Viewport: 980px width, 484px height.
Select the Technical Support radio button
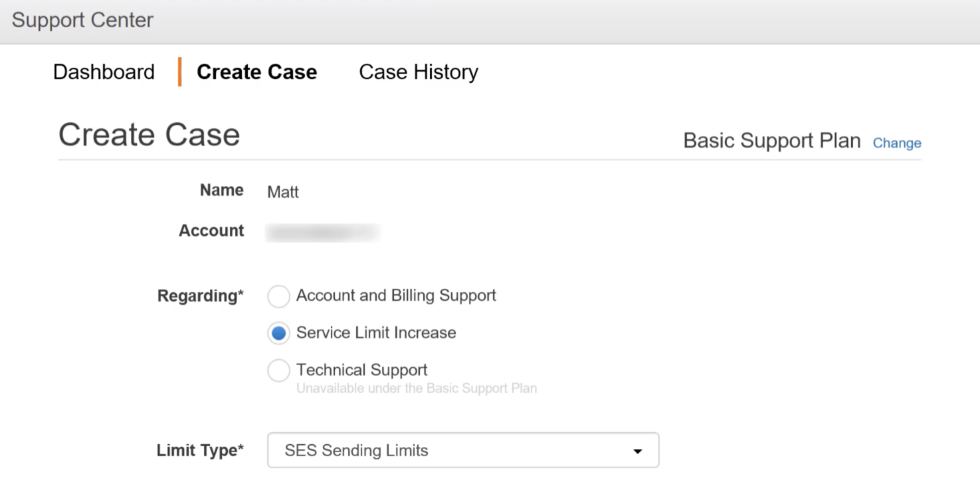click(278, 370)
